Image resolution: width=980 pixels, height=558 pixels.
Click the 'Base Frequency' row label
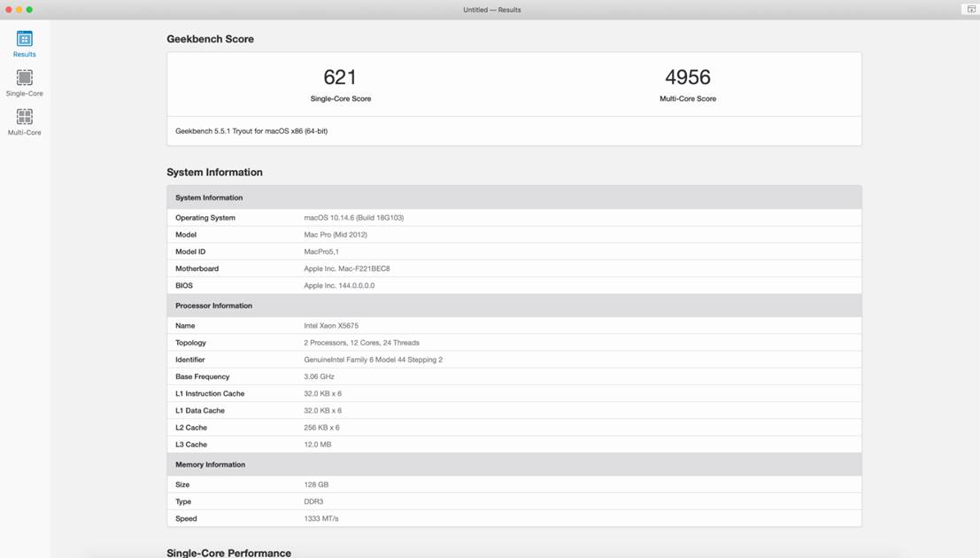point(203,376)
